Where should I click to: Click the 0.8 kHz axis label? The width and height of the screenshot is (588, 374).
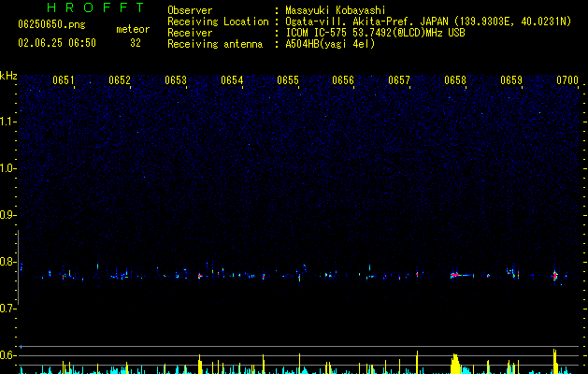click(8, 262)
